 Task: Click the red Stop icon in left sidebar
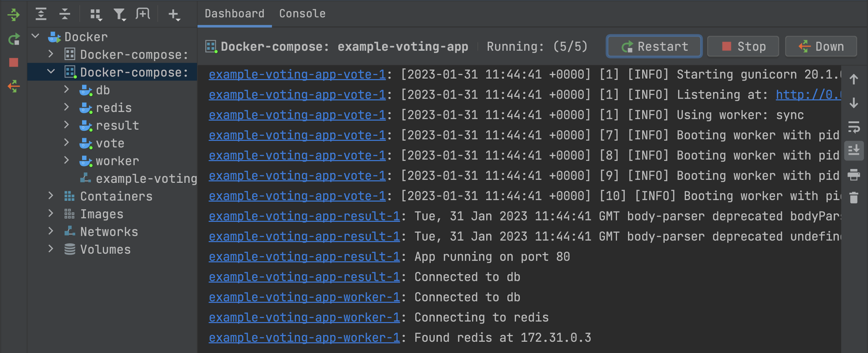coord(14,63)
